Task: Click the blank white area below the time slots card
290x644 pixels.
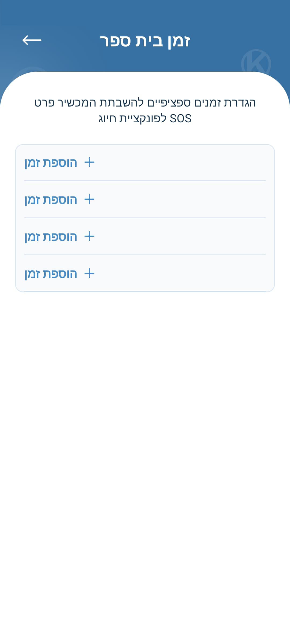Action: click(145, 456)
